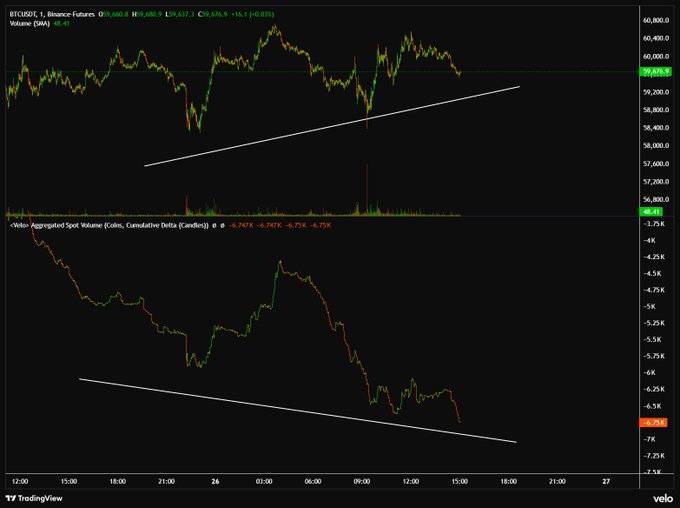Click the -6.5K delta axis label
Viewport: 680px width, 508px height.
point(653,406)
